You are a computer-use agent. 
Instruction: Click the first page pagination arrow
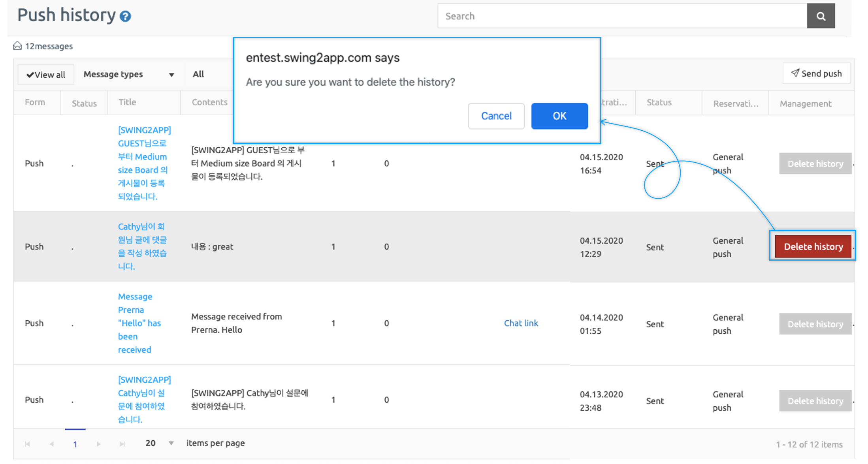[27, 444]
